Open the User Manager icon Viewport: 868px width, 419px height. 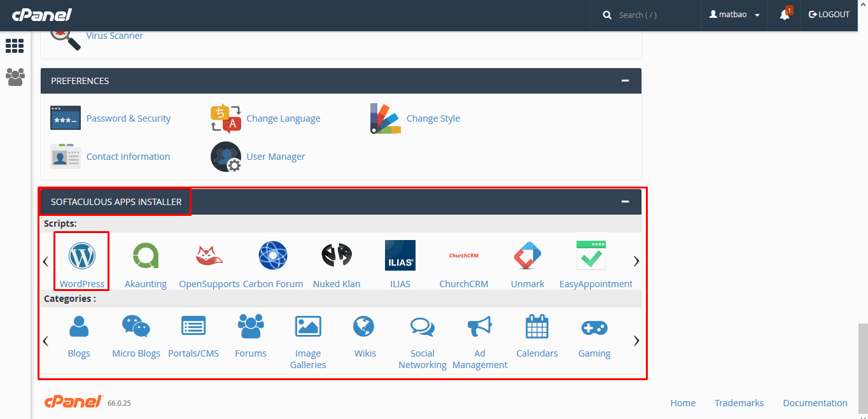tap(226, 157)
